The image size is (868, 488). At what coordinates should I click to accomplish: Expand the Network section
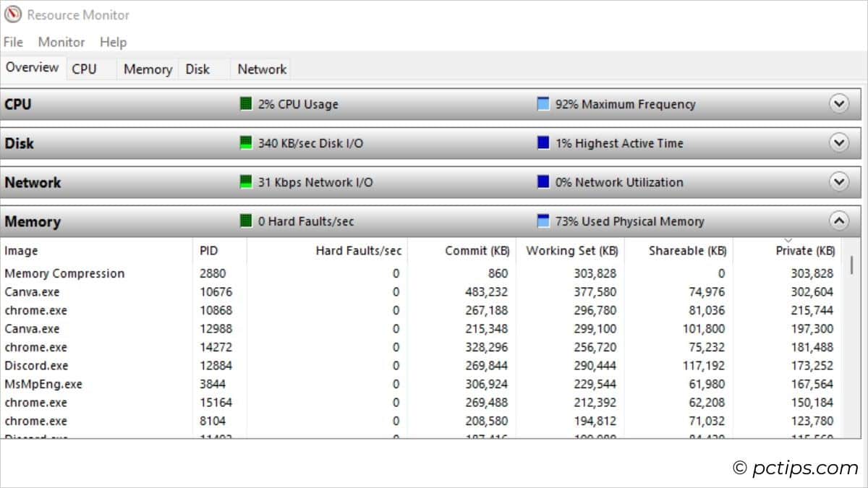840,181
